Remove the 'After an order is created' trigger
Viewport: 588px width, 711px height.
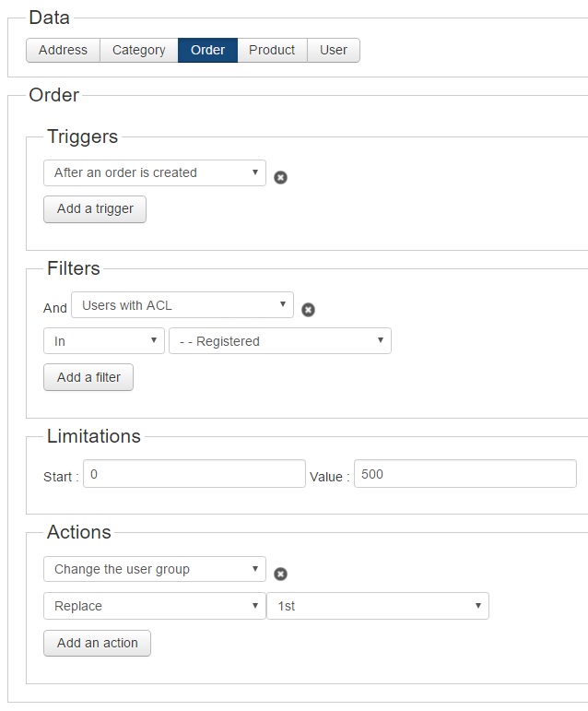click(x=280, y=177)
